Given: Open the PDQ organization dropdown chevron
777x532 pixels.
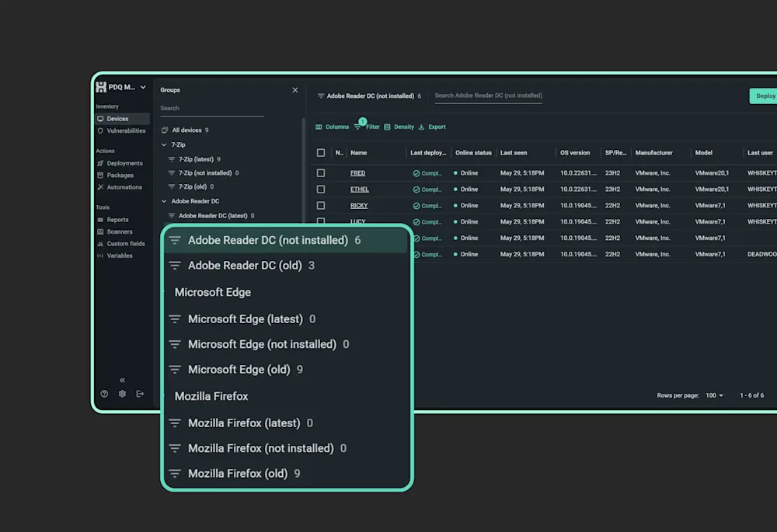Looking at the screenshot, I should pos(143,87).
